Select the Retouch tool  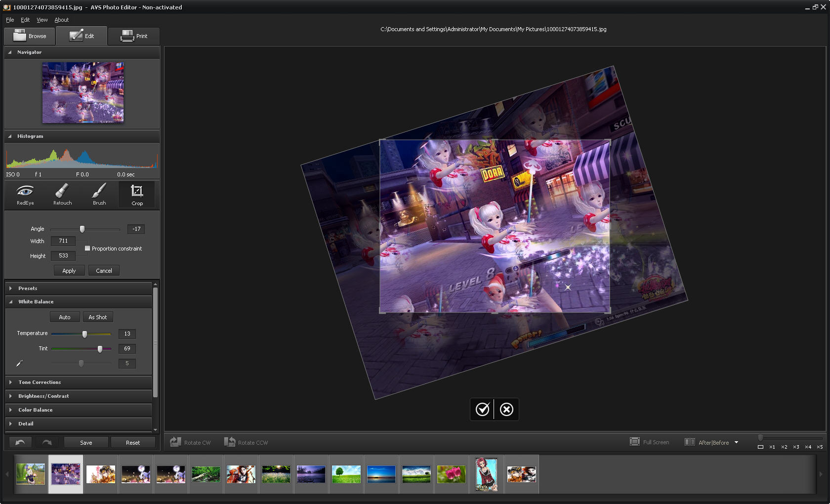[62, 195]
